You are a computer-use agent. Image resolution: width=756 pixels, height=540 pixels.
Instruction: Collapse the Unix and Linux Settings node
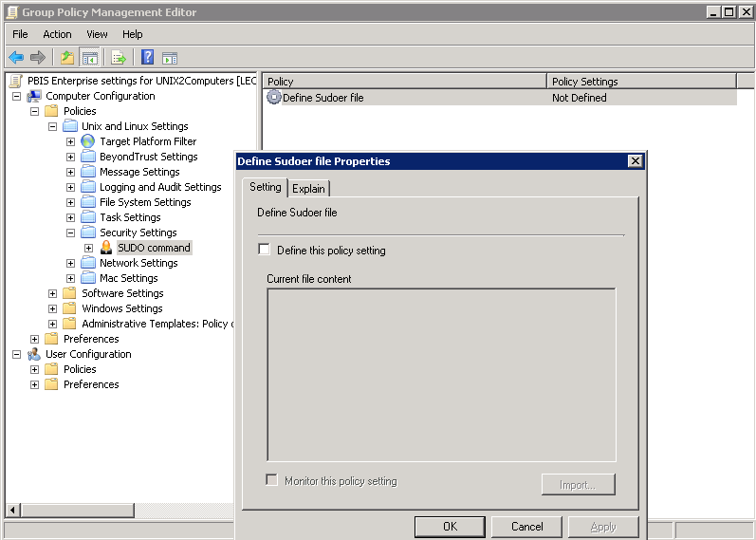(52, 126)
